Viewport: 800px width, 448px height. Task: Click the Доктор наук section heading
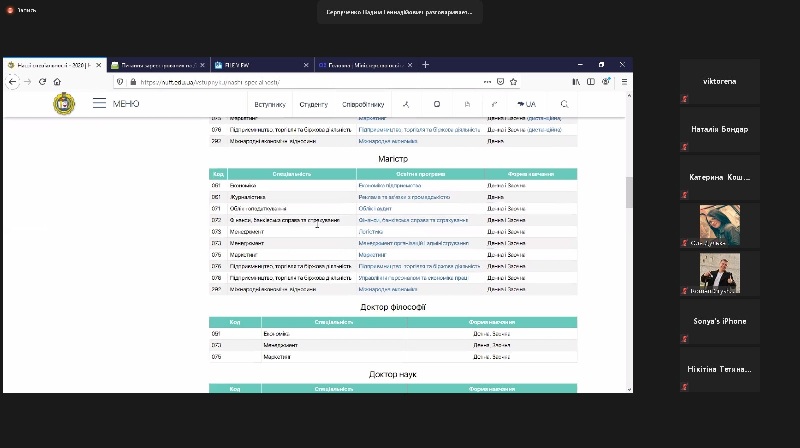393,375
